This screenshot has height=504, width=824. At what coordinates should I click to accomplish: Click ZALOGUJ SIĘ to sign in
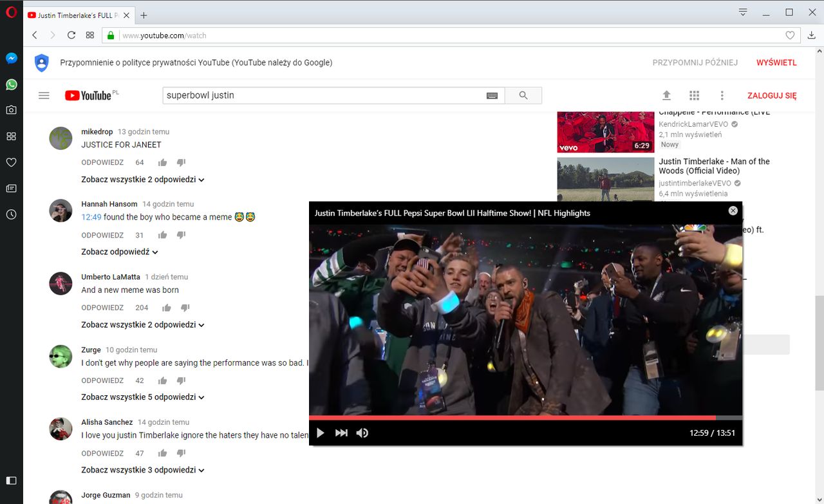click(x=771, y=95)
